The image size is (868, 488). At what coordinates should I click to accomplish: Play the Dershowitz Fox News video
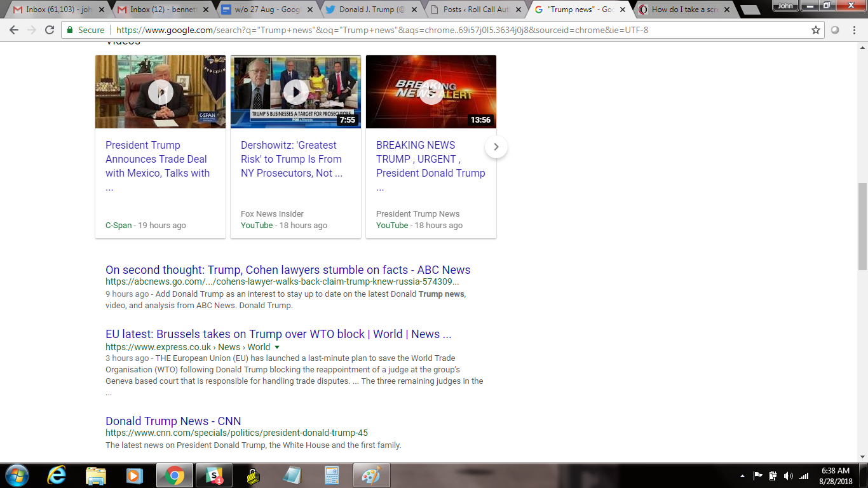tap(295, 92)
